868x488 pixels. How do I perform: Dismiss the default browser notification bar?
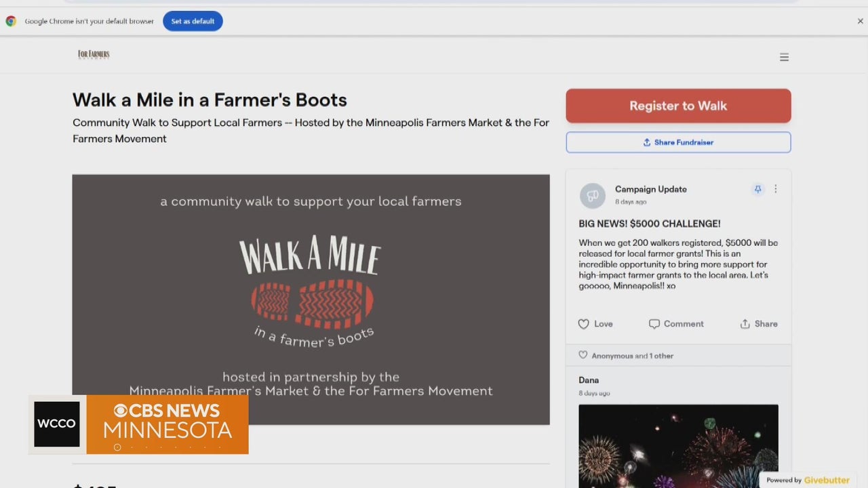[x=860, y=21]
